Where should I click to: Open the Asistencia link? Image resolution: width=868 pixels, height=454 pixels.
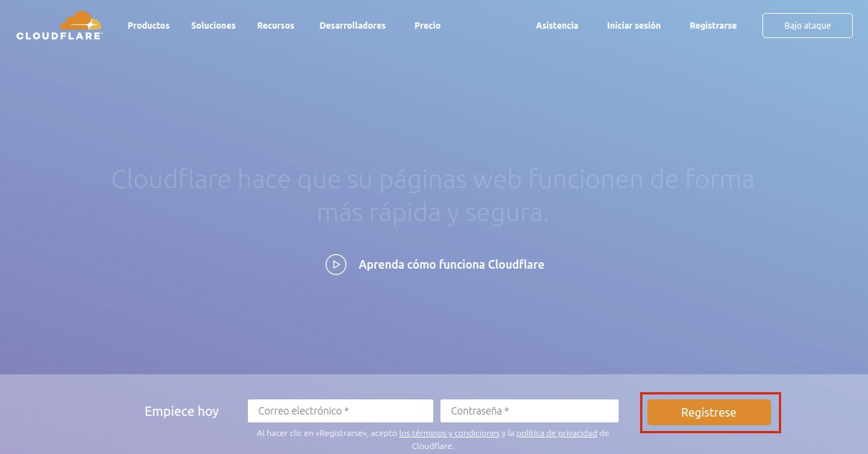557,25
